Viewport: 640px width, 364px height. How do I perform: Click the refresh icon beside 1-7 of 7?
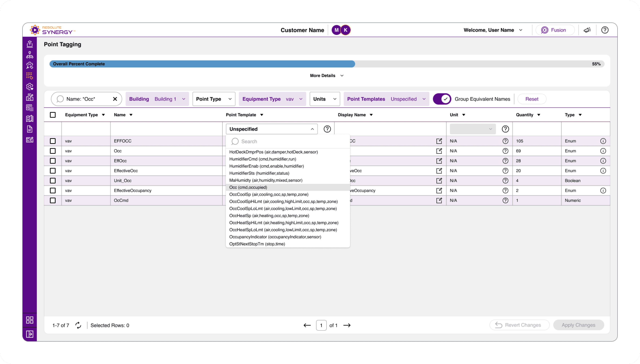[x=78, y=325]
